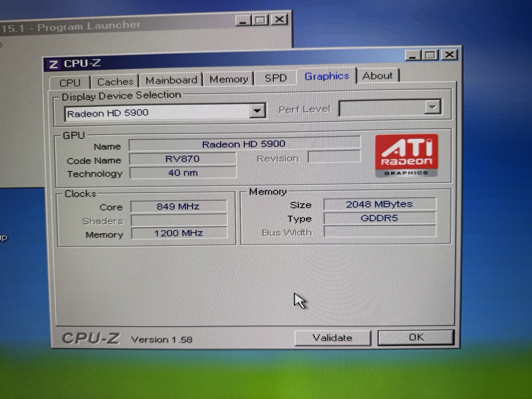The image size is (532, 399).
Task: Click the empty Shaders clock field
Action: [x=179, y=220]
